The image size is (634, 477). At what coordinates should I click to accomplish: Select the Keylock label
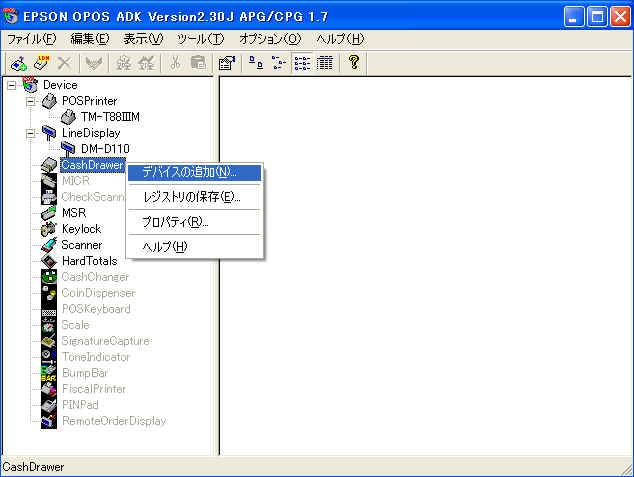click(x=81, y=229)
